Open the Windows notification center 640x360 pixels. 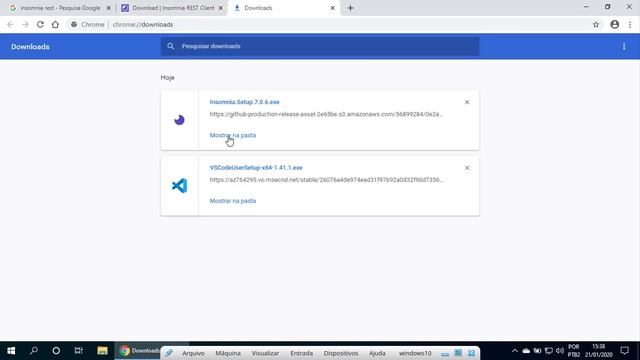(x=624, y=351)
